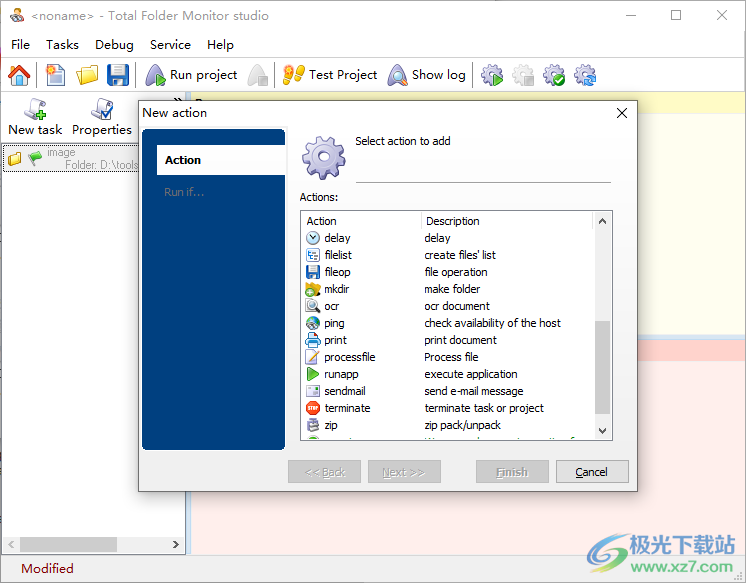Click 'zip pack/unpack' description text
The width and height of the screenshot is (746, 583).
point(462,425)
